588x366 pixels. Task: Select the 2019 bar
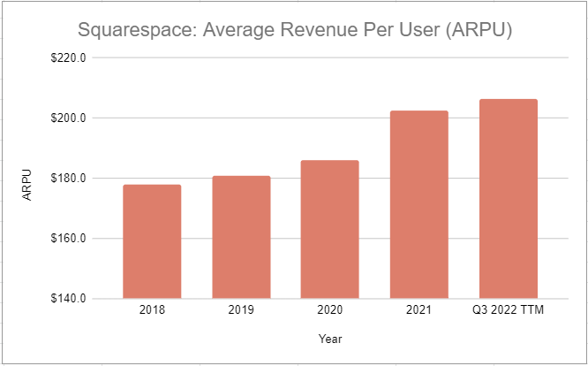pyautogui.click(x=241, y=237)
